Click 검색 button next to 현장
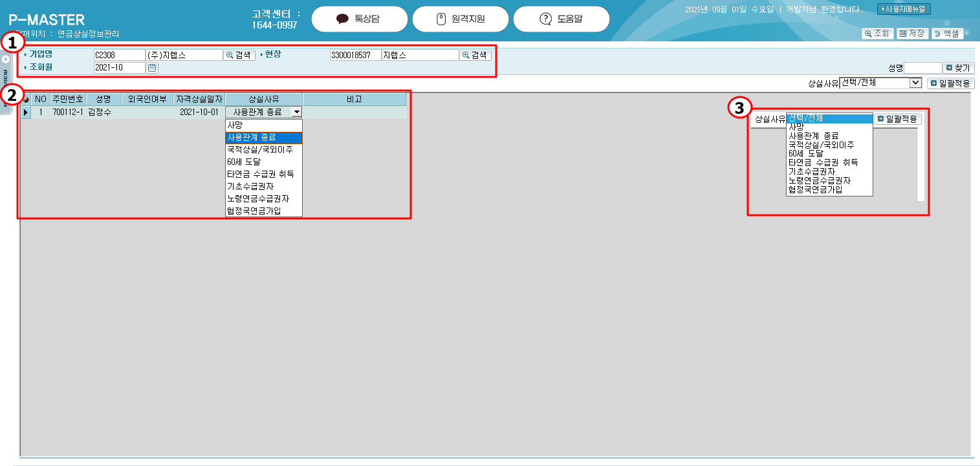980x466 pixels. tap(475, 56)
